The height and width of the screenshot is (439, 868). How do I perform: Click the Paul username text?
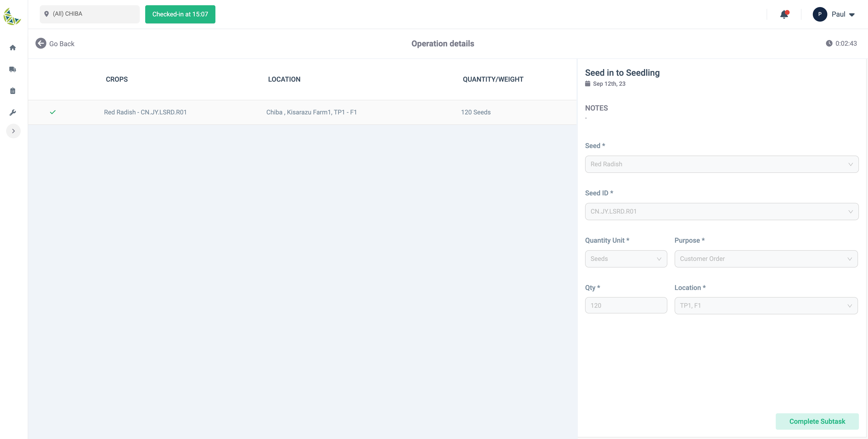(838, 14)
